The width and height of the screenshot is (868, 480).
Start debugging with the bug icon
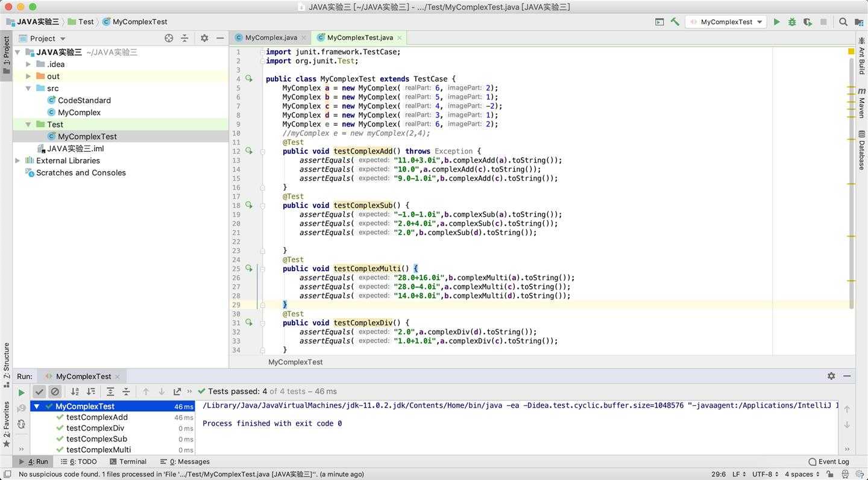[792, 22]
